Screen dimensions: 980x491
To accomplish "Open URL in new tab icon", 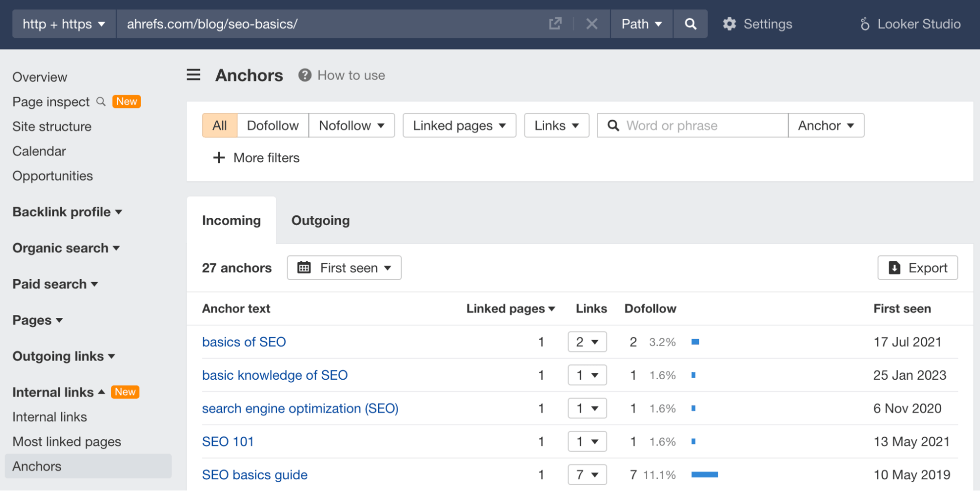I will 555,24.
